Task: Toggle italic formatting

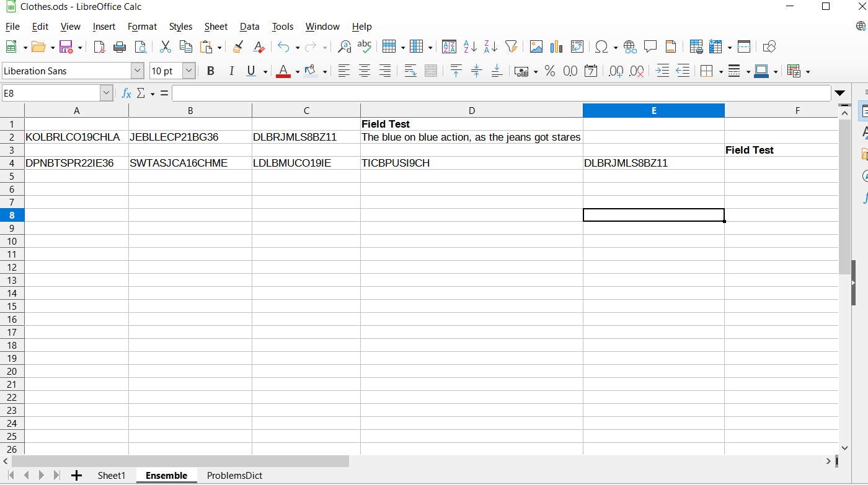Action: (x=231, y=71)
